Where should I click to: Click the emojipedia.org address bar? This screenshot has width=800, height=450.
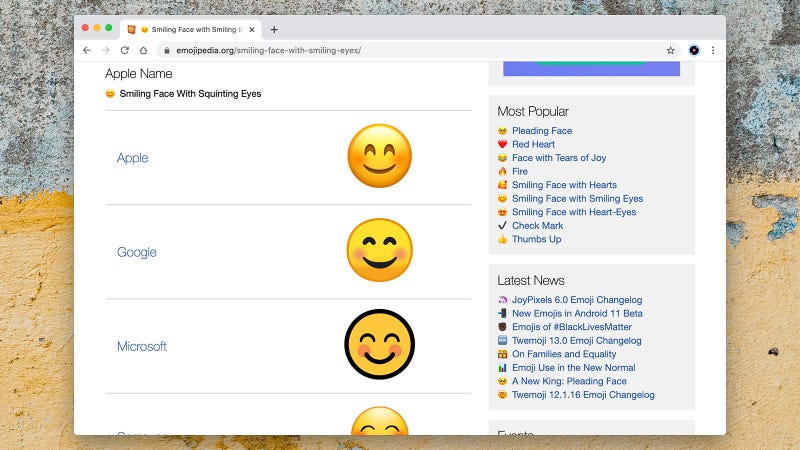point(418,51)
